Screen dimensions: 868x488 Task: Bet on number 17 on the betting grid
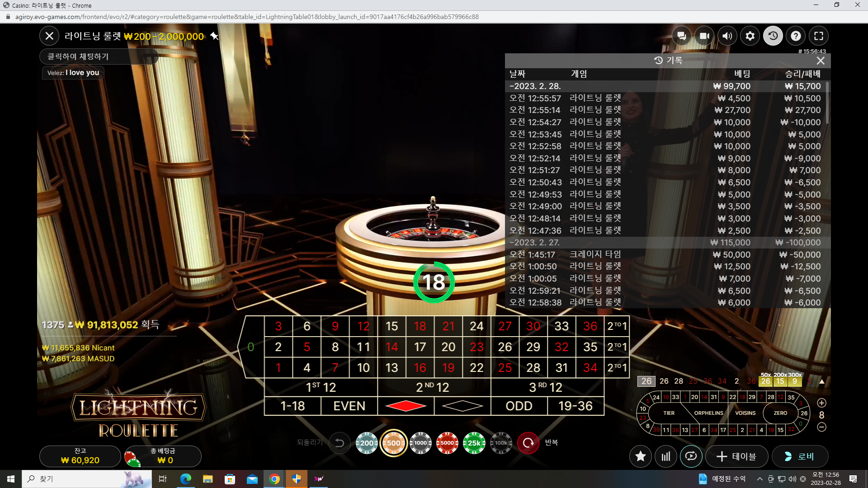[420, 347]
